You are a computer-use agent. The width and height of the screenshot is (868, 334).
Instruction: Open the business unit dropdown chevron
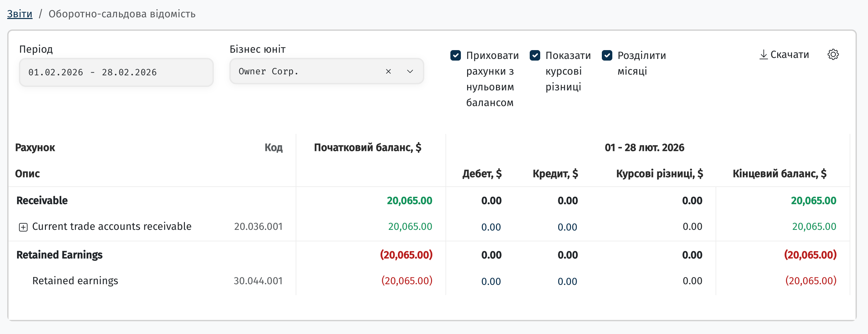click(410, 71)
